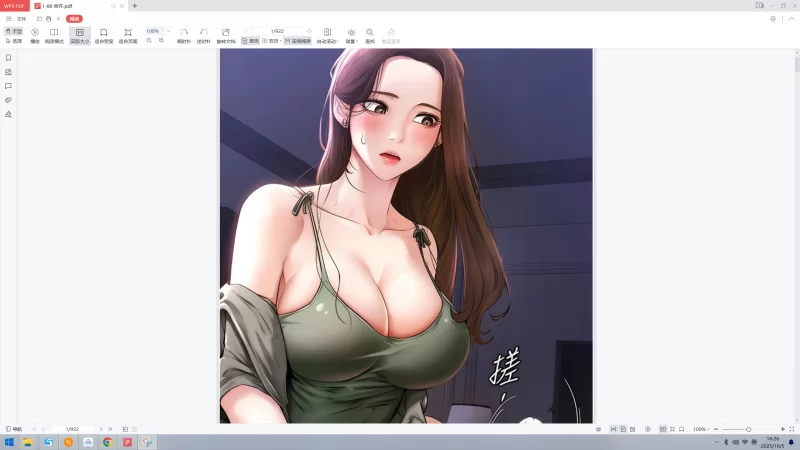Rotate the page clockwise
Screen dimensions: 800x450
click(184, 36)
